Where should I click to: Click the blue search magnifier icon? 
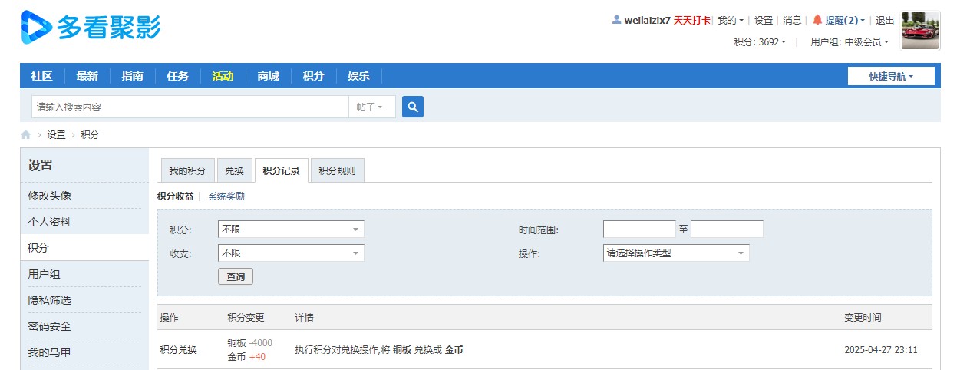pyautogui.click(x=413, y=107)
